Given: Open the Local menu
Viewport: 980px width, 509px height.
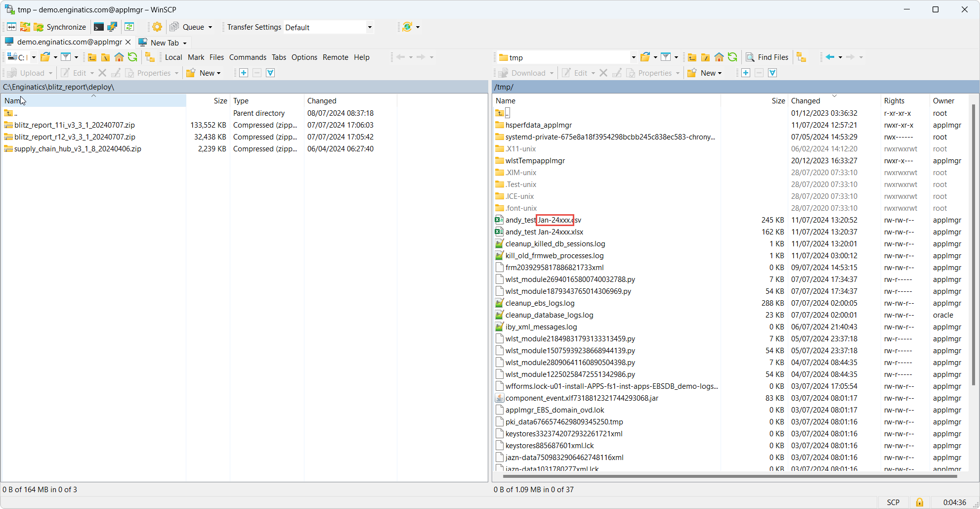Looking at the screenshot, I should pos(173,57).
